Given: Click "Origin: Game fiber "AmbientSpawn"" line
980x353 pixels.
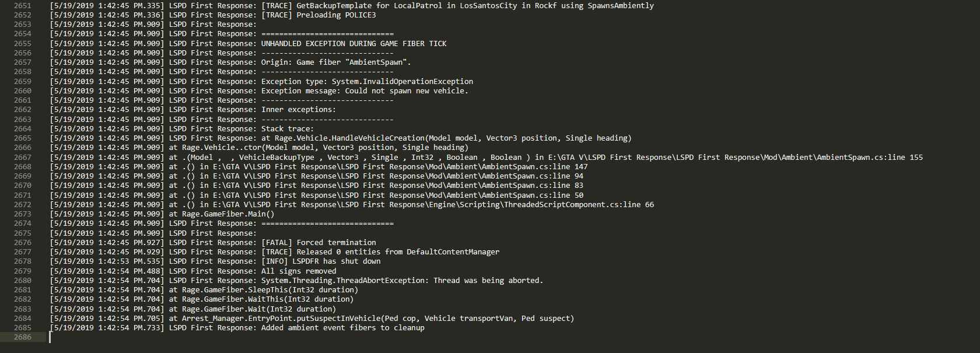Looking at the screenshot, I should 336,62.
